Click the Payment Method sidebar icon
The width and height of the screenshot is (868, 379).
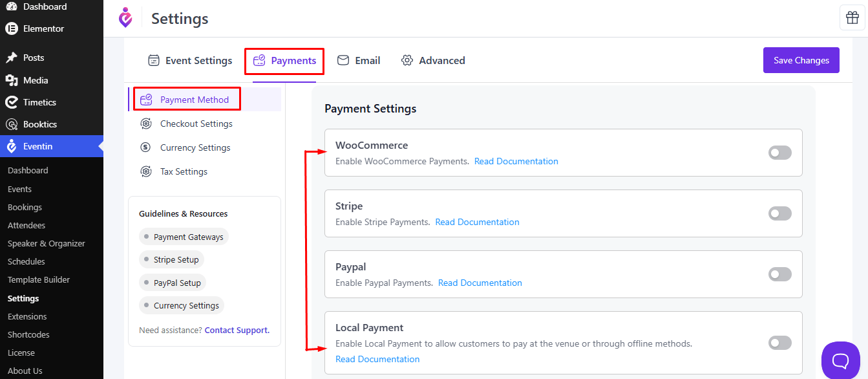pos(146,100)
